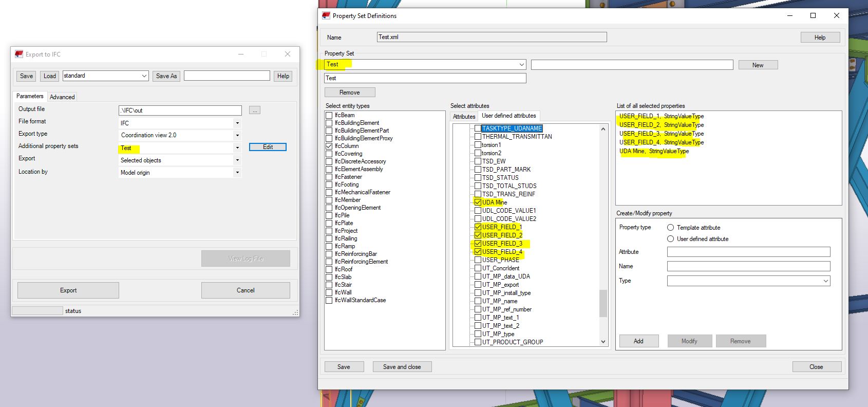Open the Property Set 'Test' dropdown

pyautogui.click(x=522, y=65)
